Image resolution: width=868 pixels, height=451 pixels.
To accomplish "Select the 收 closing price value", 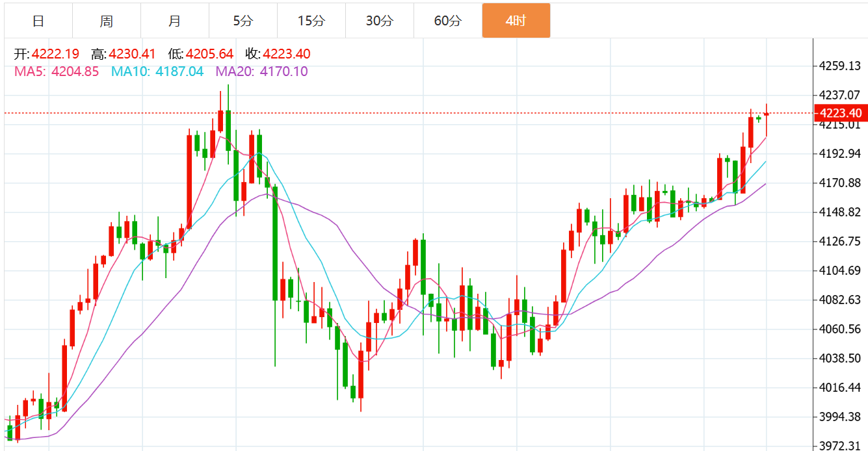I will click(x=286, y=54).
